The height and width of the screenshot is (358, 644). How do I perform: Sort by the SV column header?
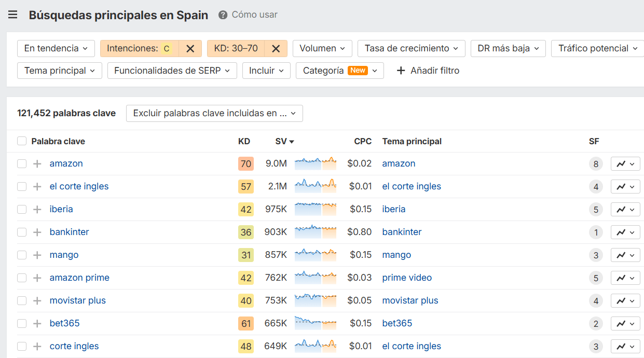(x=285, y=141)
